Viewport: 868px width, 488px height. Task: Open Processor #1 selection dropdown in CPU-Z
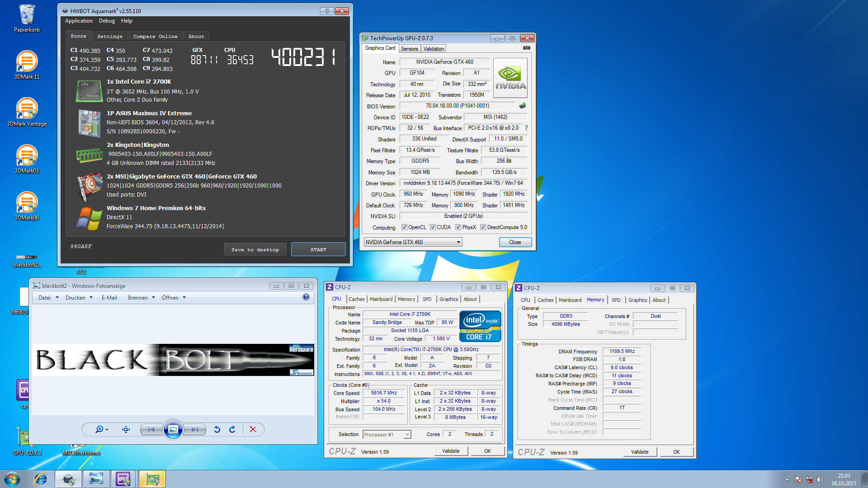pyautogui.click(x=387, y=435)
